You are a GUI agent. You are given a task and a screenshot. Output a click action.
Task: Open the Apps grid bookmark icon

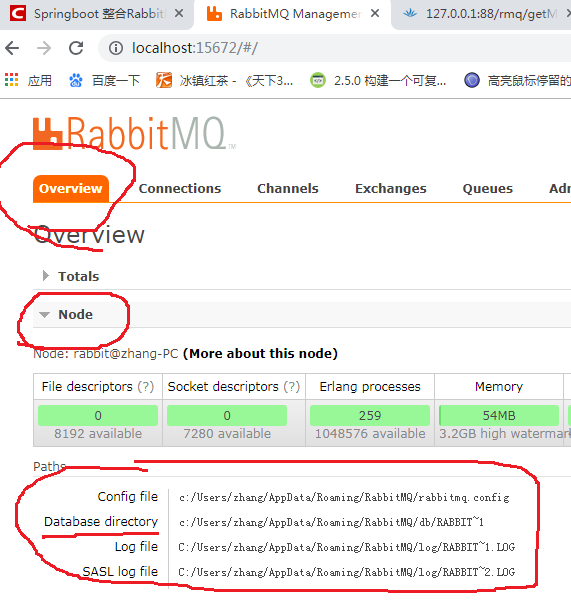click(12, 80)
